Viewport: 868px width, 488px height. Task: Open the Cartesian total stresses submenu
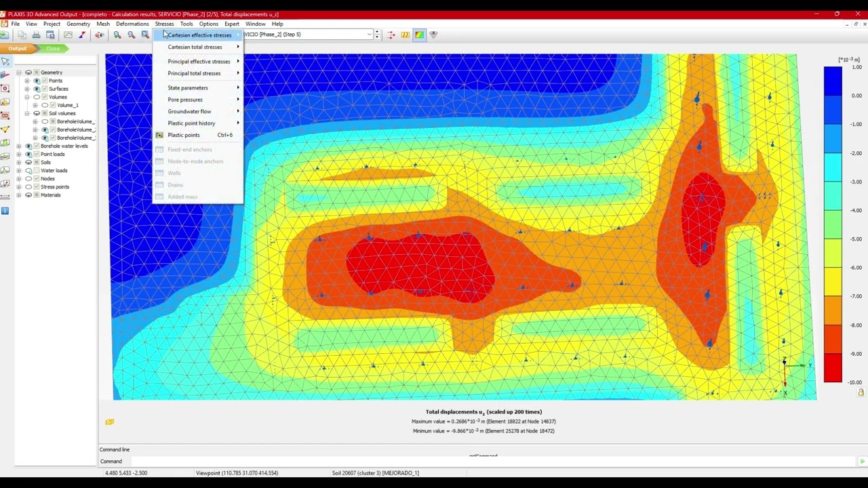[x=197, y=47]
